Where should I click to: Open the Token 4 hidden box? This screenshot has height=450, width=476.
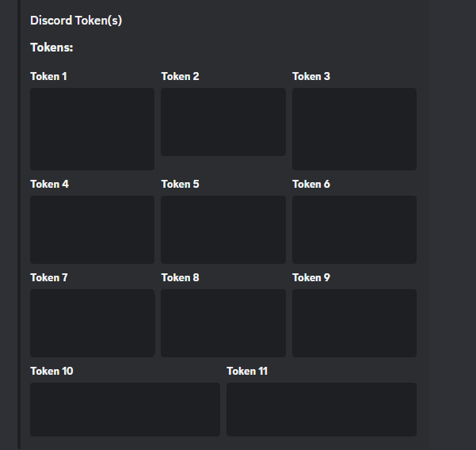click(x=93, y=230)
